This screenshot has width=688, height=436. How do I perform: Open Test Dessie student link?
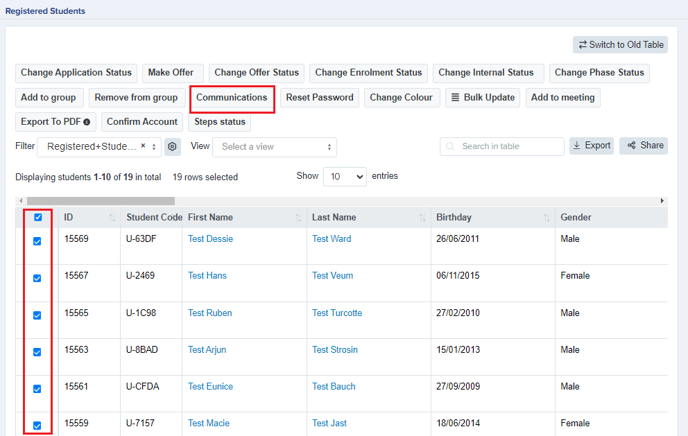pos(210,239)
